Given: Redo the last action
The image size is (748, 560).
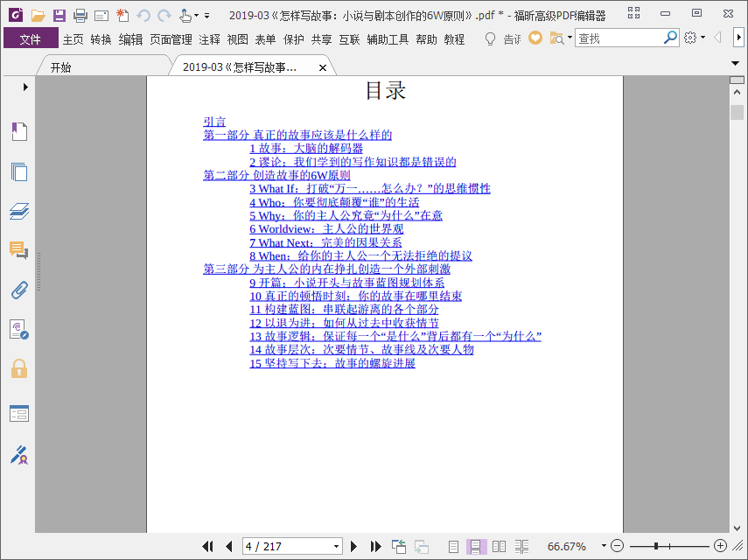Looking at the screenshot, I should tap(164, 16).
